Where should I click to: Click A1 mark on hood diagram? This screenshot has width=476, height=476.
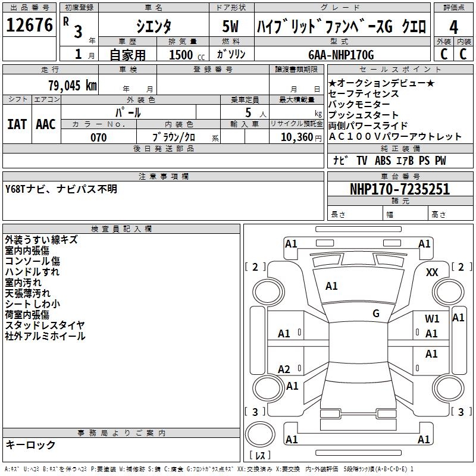331,286
